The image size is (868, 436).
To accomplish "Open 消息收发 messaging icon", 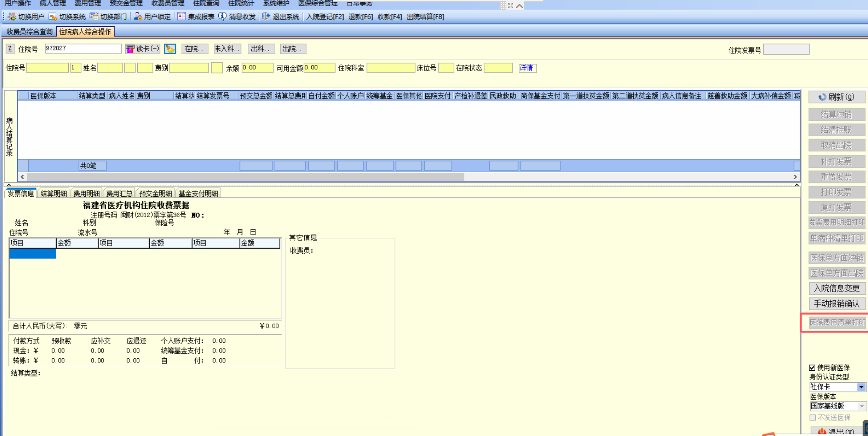I will pos(222,17).
